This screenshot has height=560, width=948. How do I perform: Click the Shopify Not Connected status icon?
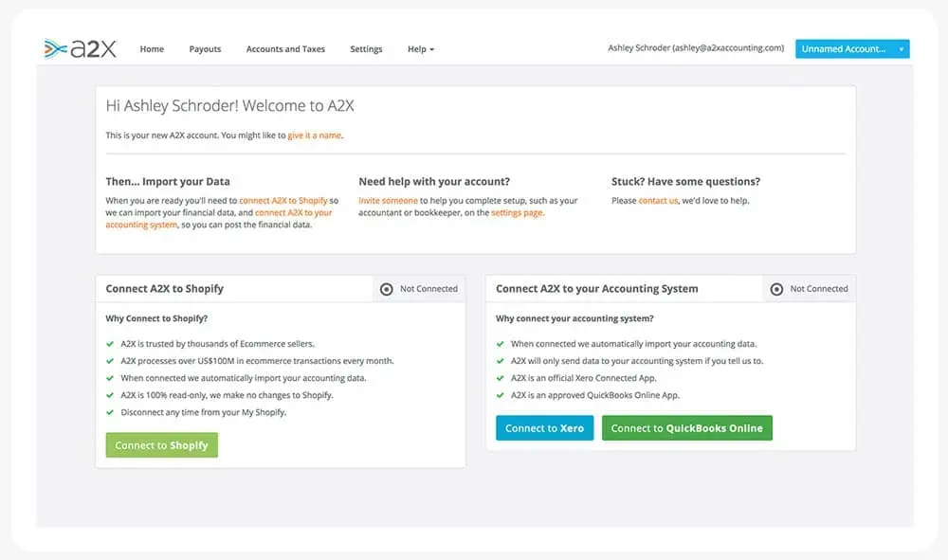386,289
